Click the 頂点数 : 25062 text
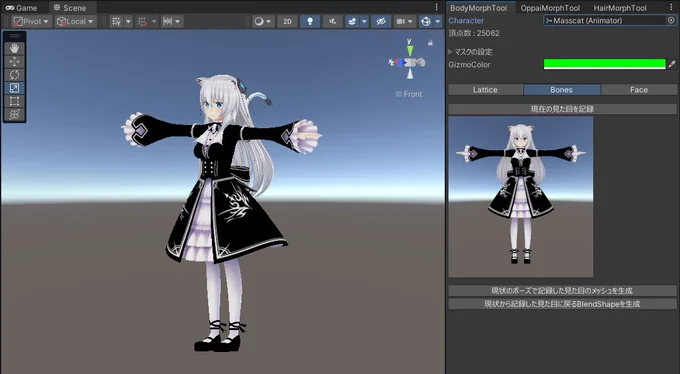680x374 pixels. click(474, 33)
